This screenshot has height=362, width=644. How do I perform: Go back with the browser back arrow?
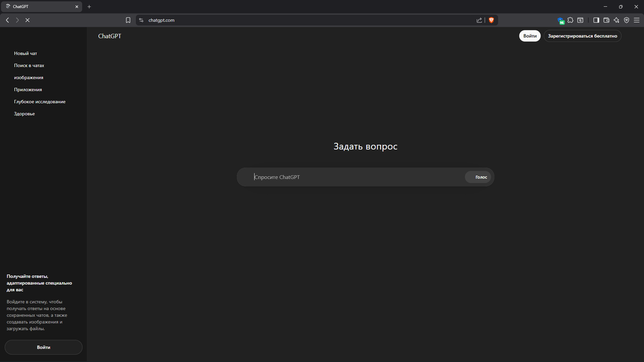tap(7, 20)
